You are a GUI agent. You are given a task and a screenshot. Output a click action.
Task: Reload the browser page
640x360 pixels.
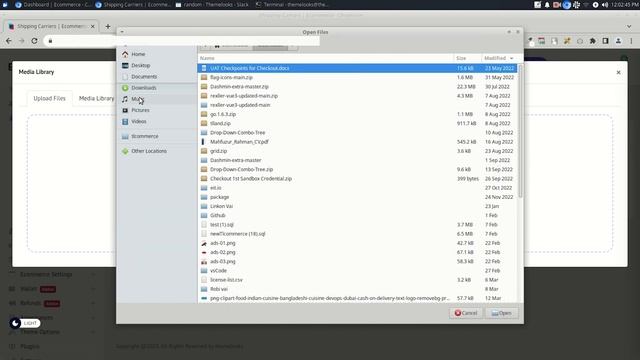pos(34,41)
